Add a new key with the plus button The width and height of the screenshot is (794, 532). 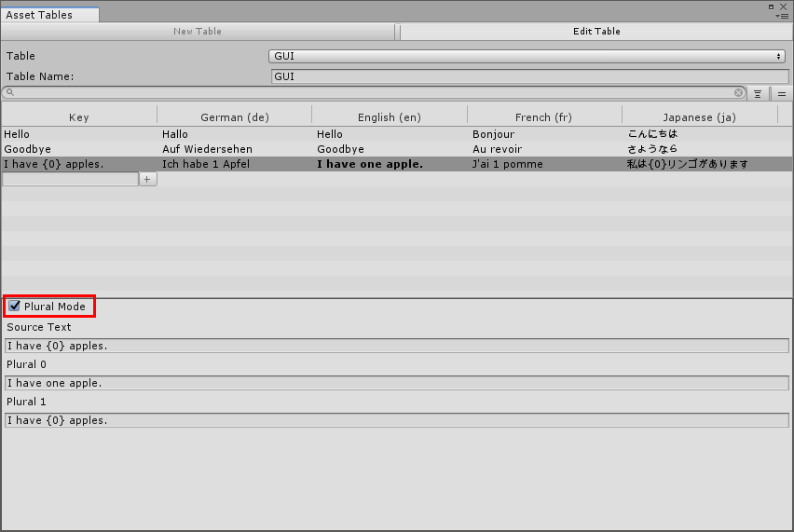click(148, 179)
